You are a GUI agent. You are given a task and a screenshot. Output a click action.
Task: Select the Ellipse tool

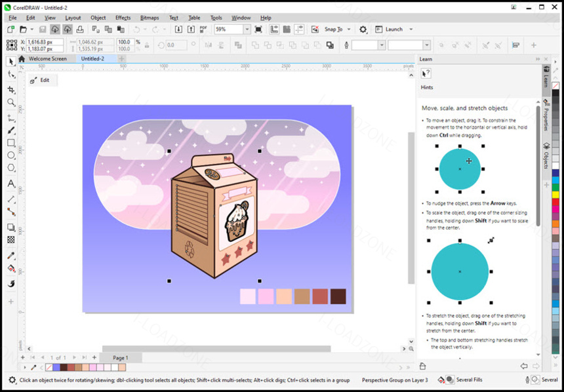[11, 155]
